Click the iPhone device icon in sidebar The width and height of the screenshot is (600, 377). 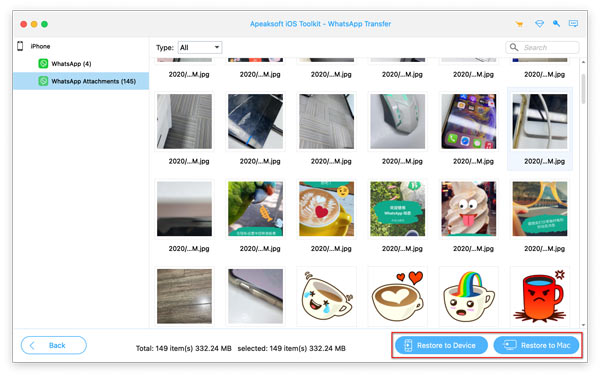(x=20, y=46)
